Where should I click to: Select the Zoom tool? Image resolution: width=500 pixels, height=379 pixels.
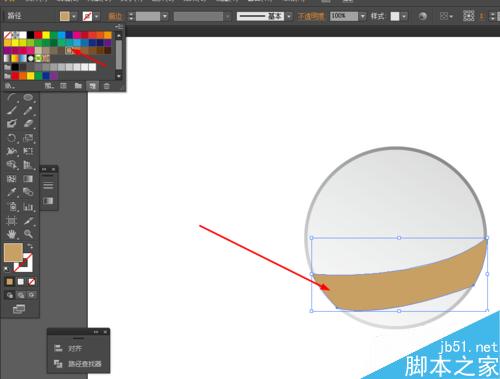pyautogui.click(x=28, y=234)
